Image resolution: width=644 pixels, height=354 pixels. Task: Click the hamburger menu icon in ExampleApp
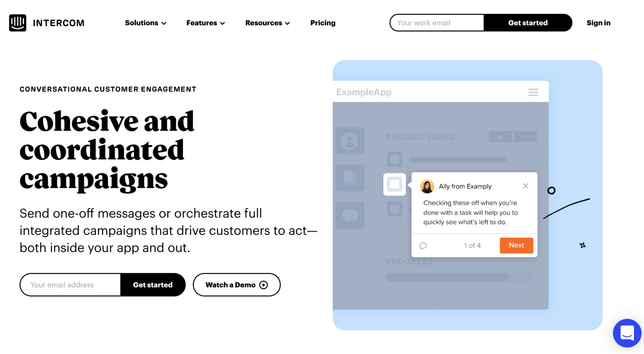click(x=533, y=92)
